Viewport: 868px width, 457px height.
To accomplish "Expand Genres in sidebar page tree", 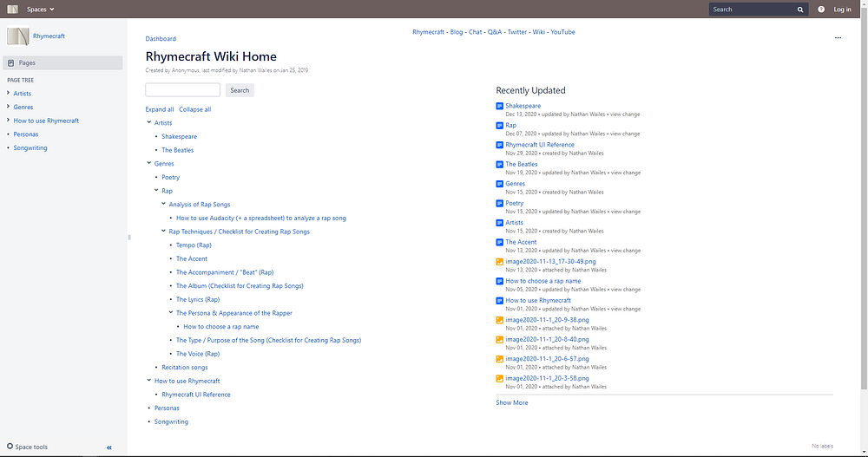I will [8, 106].
